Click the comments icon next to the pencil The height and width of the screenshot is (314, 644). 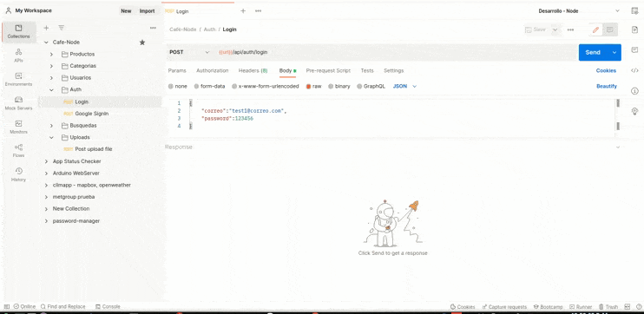pyautogui.click(x=610, y=29)
